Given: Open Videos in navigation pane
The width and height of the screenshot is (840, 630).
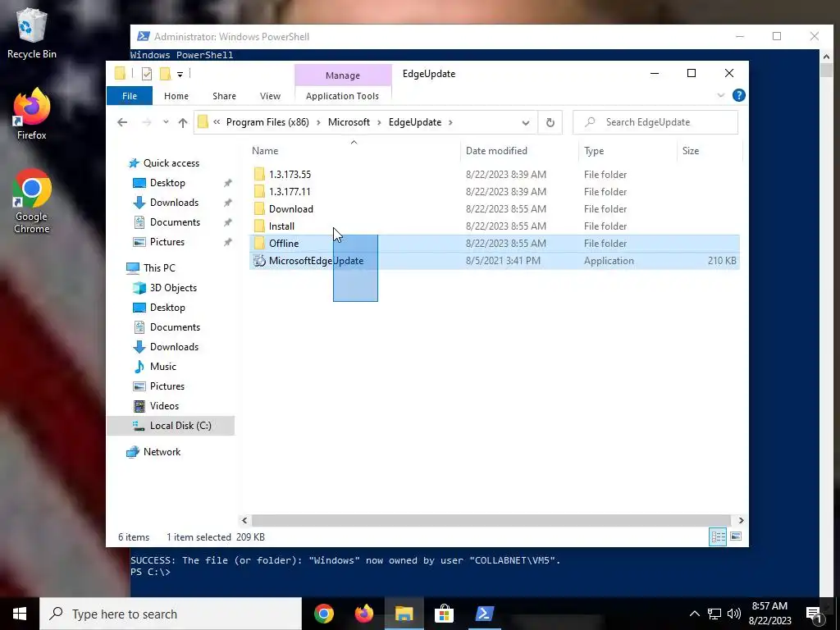Looking at the screenshot, I should 164,406.
